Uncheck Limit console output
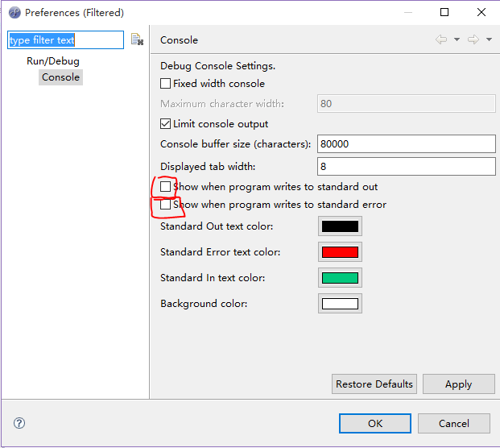The width and height of the screenshot is (500, 448). 165,124
